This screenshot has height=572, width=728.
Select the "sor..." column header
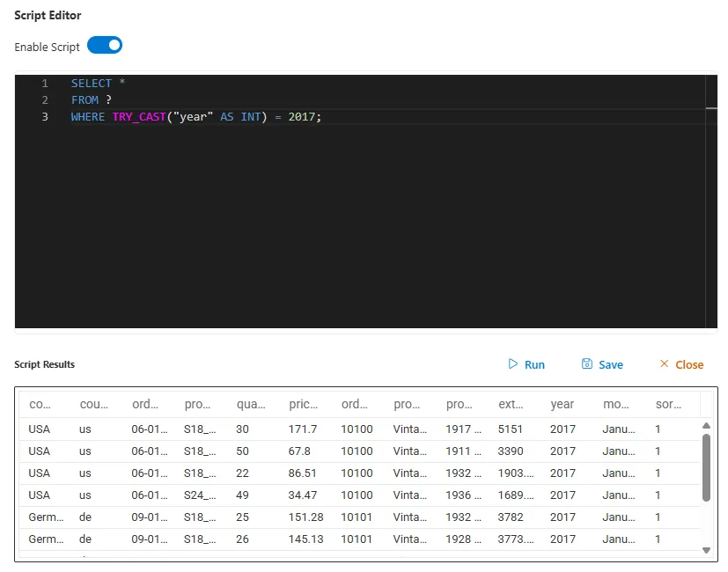(x=668, y=405)
